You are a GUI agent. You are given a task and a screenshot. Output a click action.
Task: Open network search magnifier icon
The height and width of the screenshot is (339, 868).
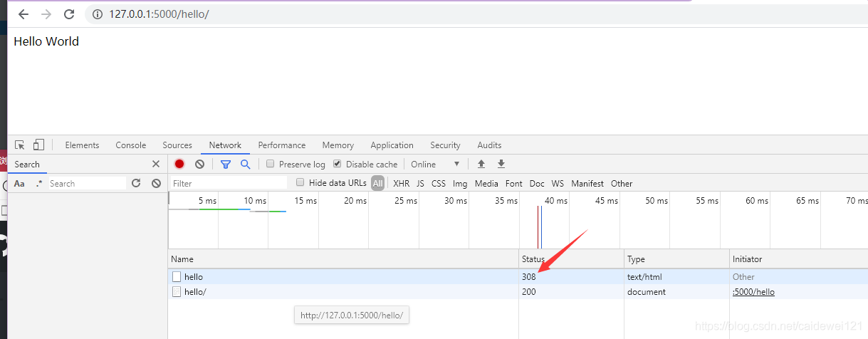pos(245,164)
